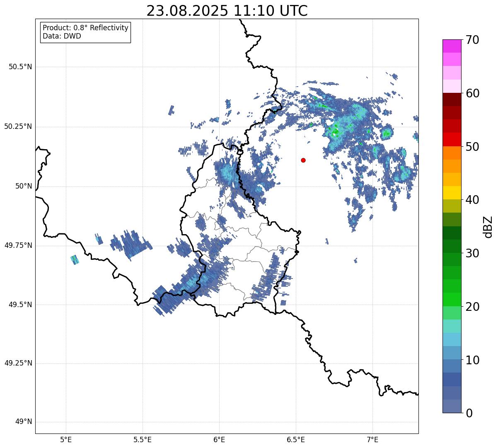Click the '49.5°N' latitude label
Image resolution: width=498 pixels, height=448 pixels.
(20, 305)
